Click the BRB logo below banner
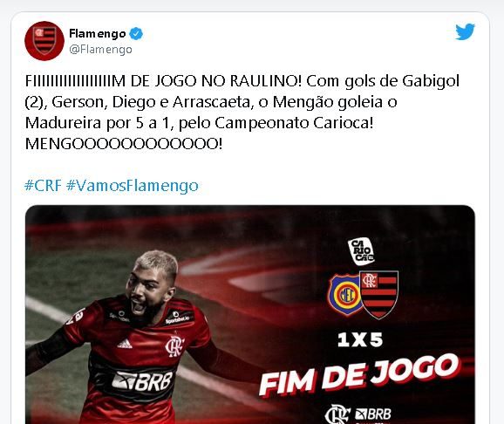This screenshot has width=504, height=424. [x=373, y=414]
